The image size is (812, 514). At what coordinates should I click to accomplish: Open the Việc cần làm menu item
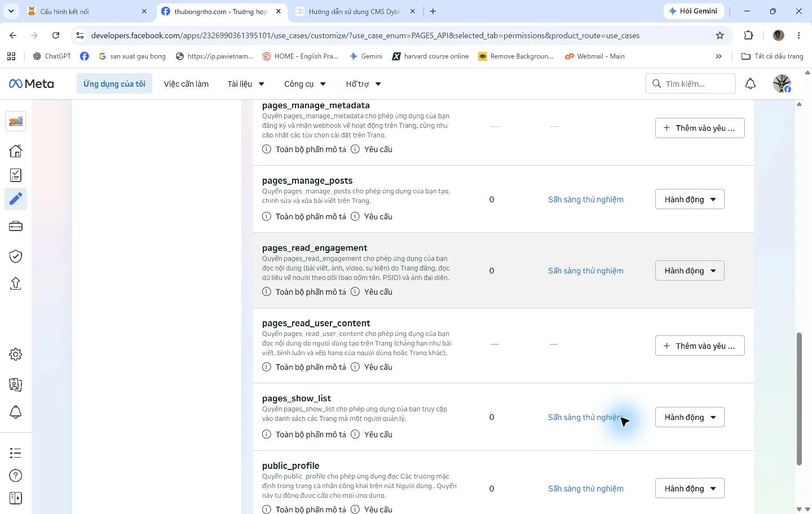(x=186, y=84)
